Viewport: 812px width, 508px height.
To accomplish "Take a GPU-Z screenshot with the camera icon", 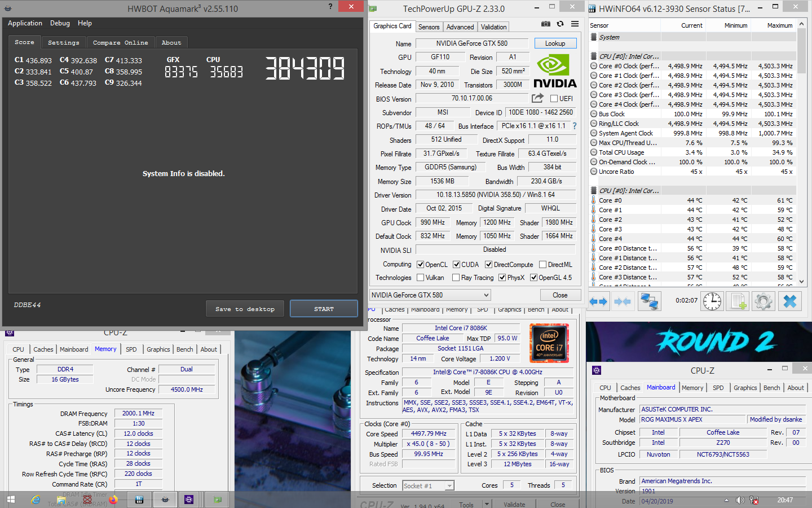I will tap(545, 24).
